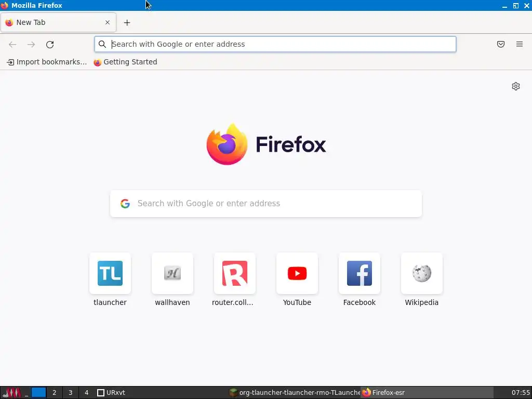
Task: Click the address bar search field
Action: [275, 44]
